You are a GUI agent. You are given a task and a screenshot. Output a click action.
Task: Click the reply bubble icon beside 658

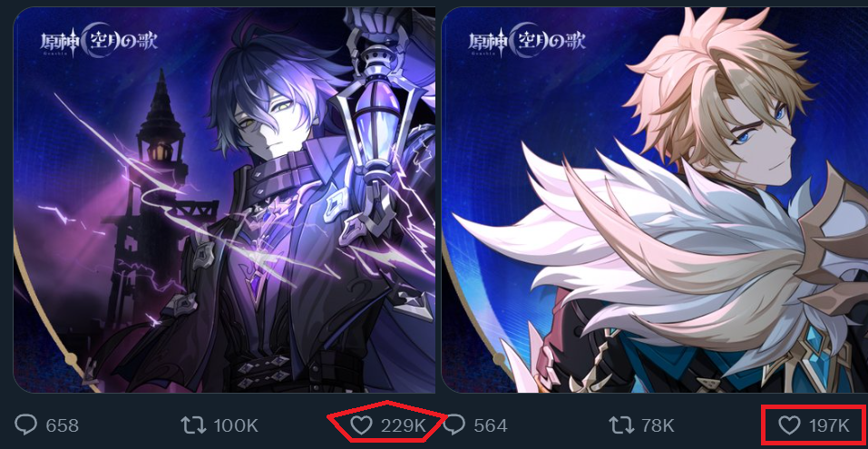[25, 425]
